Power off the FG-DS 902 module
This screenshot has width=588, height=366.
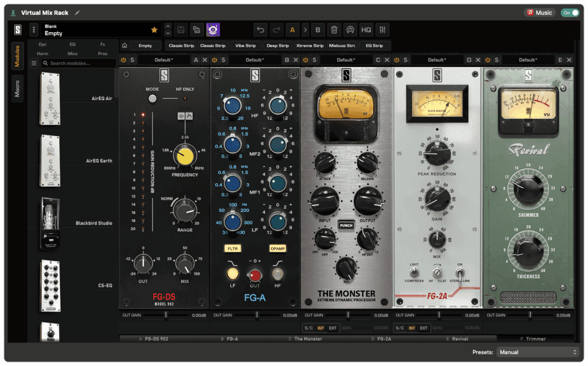[x=123, y=59]
